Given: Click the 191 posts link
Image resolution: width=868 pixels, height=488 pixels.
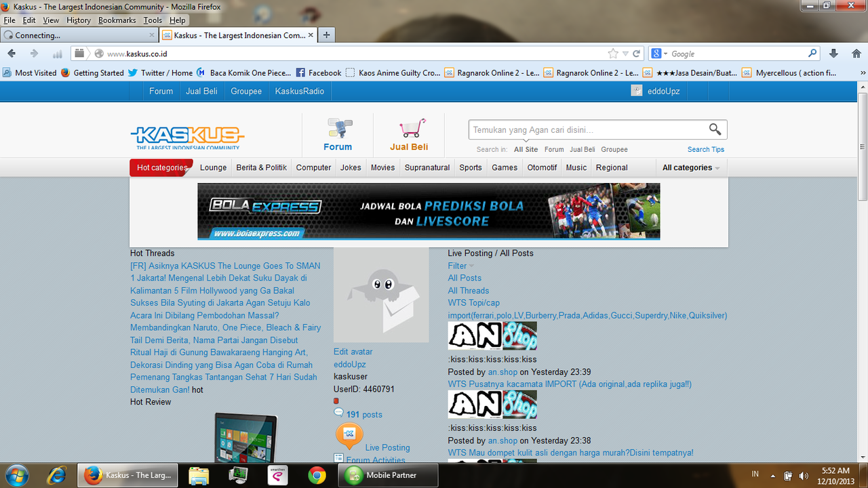Looking at the screenshot, I should (x=364, y=415).
